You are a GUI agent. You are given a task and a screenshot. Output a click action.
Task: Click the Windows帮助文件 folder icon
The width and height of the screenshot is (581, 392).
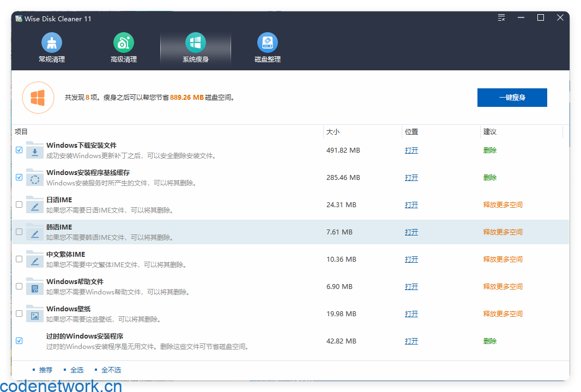[34, 286]
